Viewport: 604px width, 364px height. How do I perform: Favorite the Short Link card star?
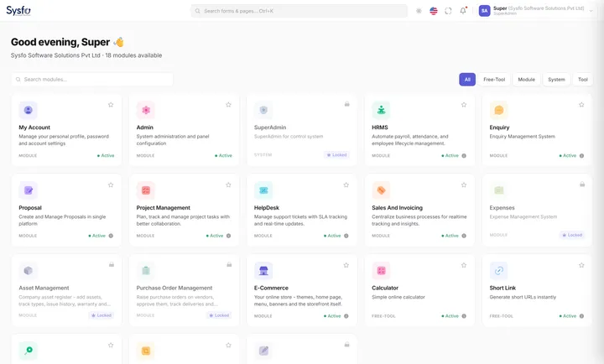(x=581, y=265)
